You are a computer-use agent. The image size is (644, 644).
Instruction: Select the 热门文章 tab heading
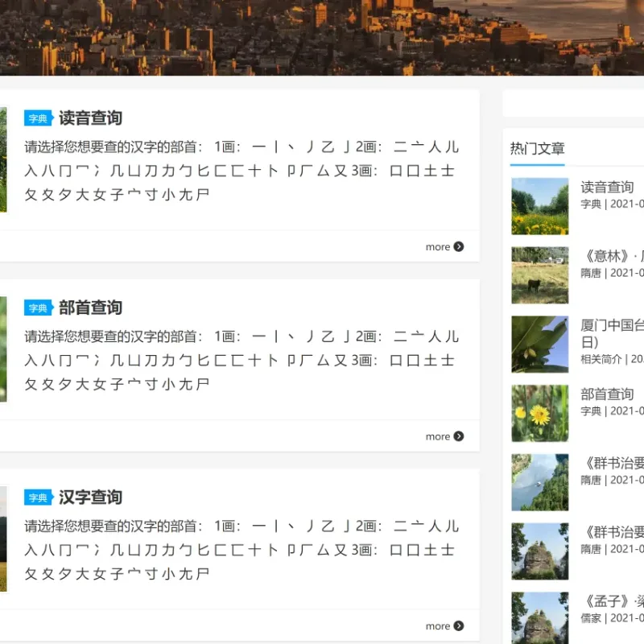[x=537, y=148]
